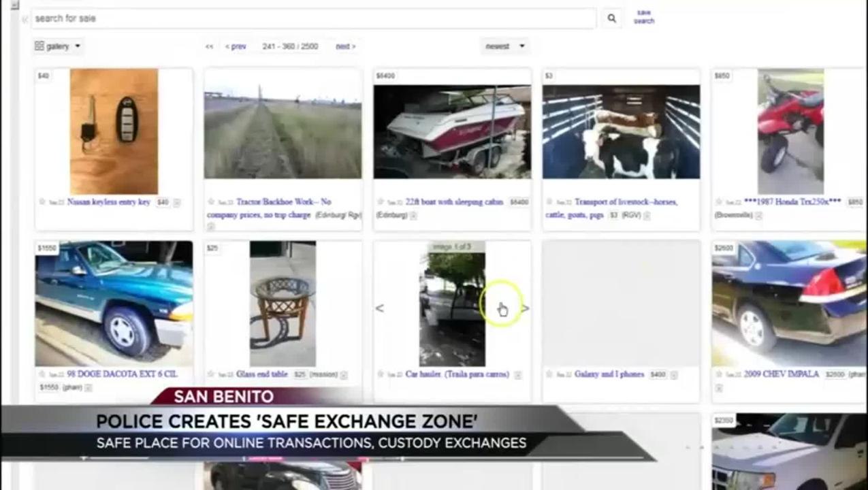Star the 22ft boat with sleeping cabin listing

click(380, 202)
